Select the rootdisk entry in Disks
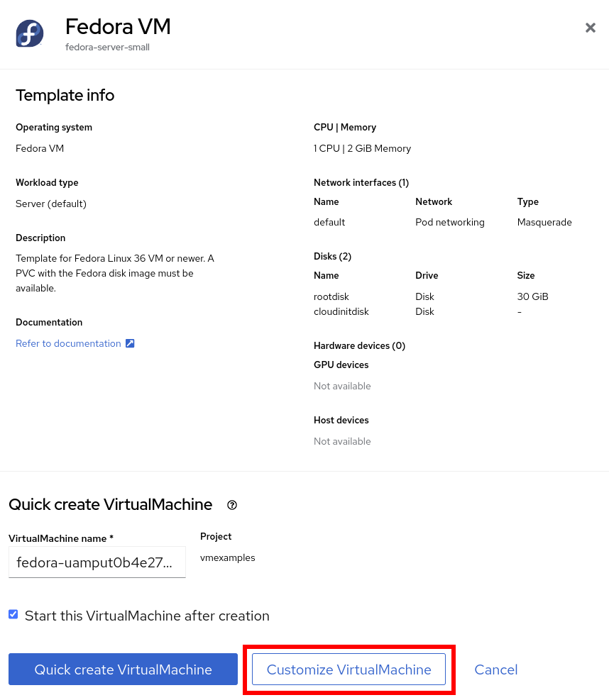Image resolution: width=609 pixels, height=700 pixels. tap(331, 296)
